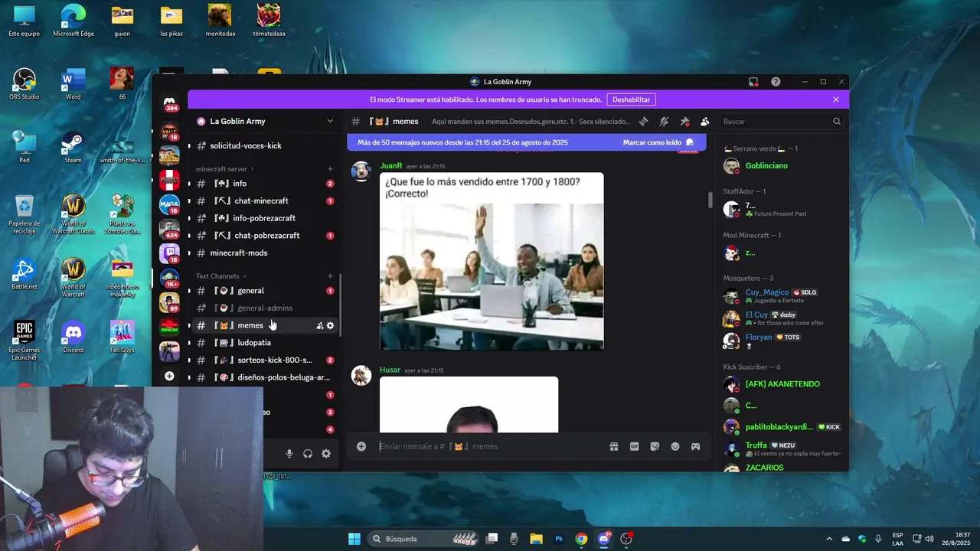Click the Chrome taskbar icon
The height and width of the screenshot is (551, 980).
point(582,539)
